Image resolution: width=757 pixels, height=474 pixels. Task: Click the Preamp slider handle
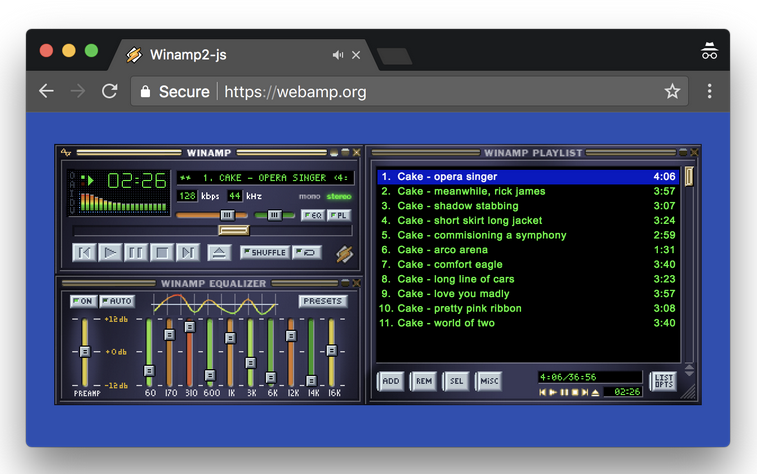[x=85, y=351]
